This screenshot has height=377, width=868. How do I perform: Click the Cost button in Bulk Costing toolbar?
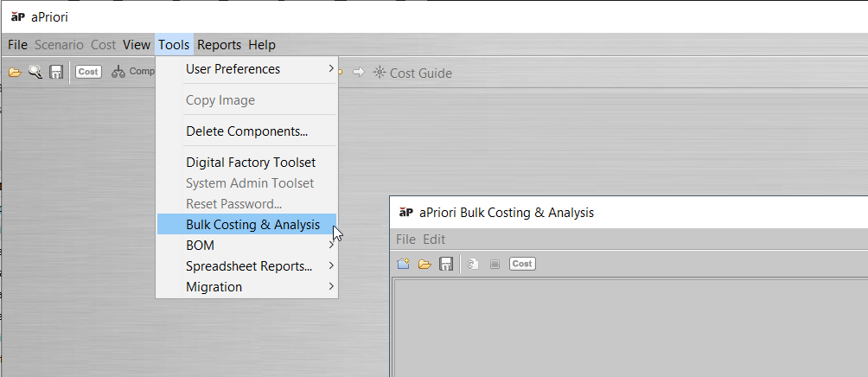[x=522, y=264]
